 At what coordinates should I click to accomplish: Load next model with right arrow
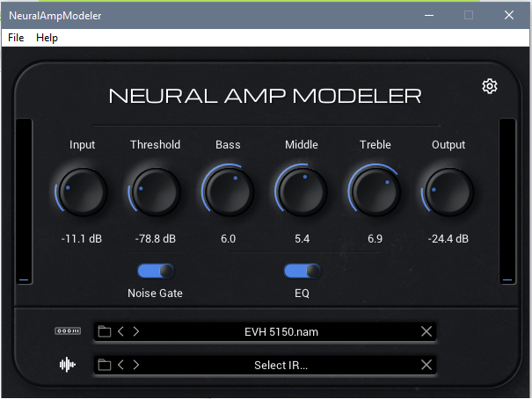click(136, 331)
